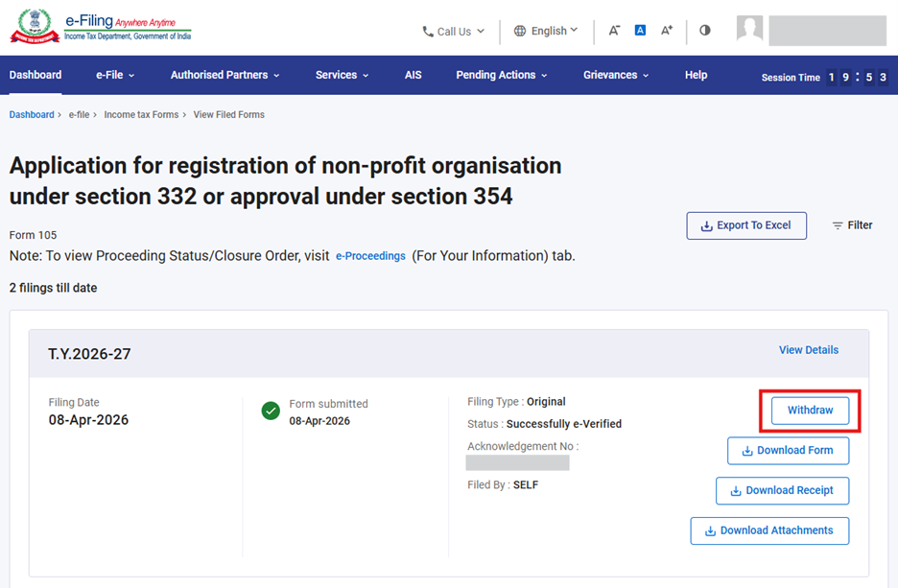The width and height of the screenshot is (898, 588).
Task: Increase font size with A+ icon
Action: point(667,31)
